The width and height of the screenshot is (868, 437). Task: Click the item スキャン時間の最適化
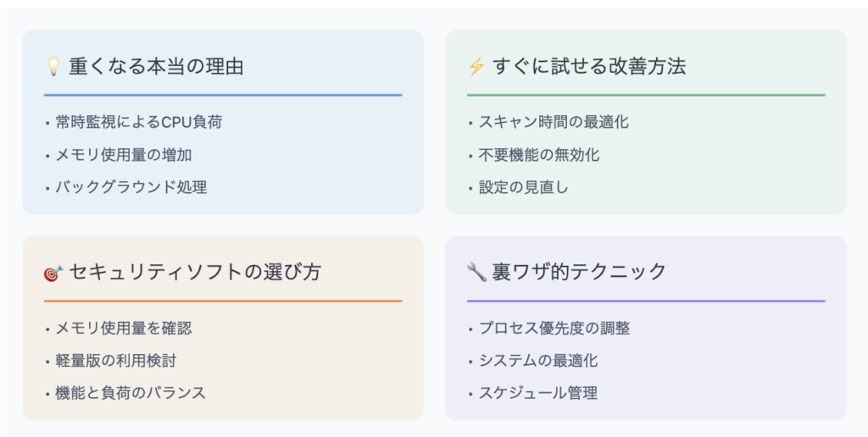[x=554, y=122]
